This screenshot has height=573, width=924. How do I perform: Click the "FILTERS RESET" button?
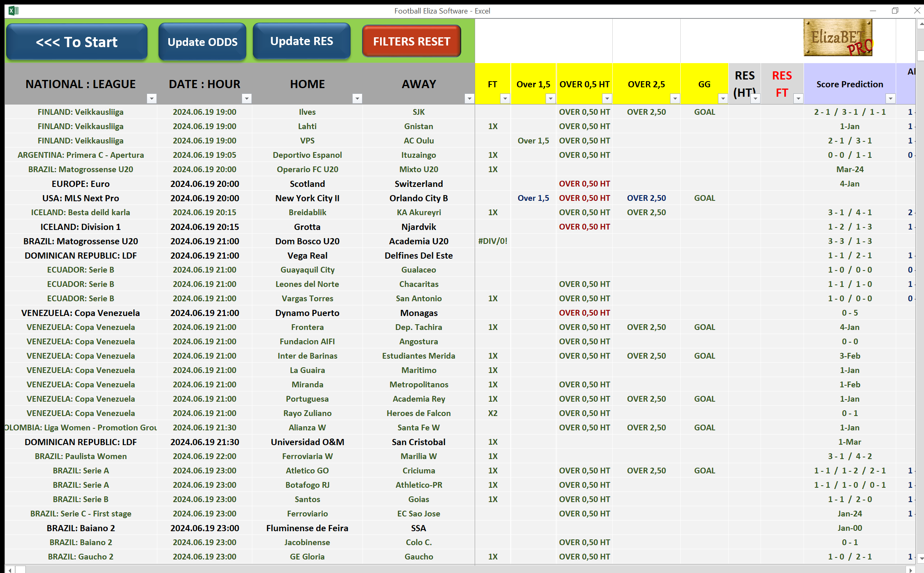(411, 41)
